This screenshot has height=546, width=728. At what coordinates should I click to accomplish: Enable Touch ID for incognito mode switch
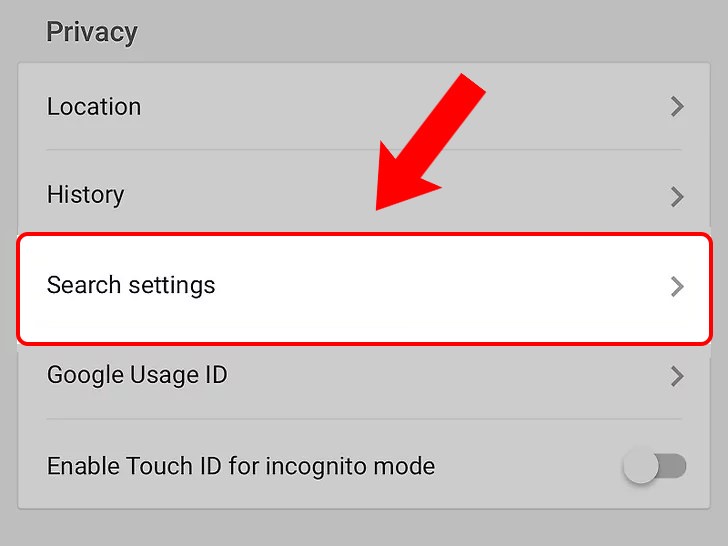pyautogui.click(x=655, y=466)
